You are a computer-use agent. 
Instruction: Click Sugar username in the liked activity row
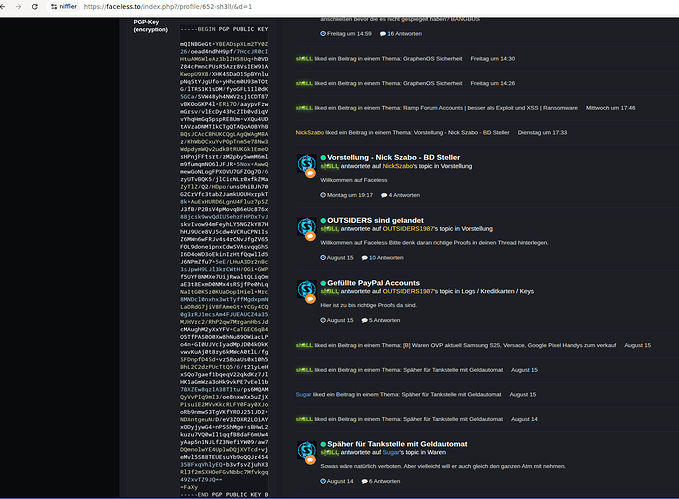click(304, 395)
